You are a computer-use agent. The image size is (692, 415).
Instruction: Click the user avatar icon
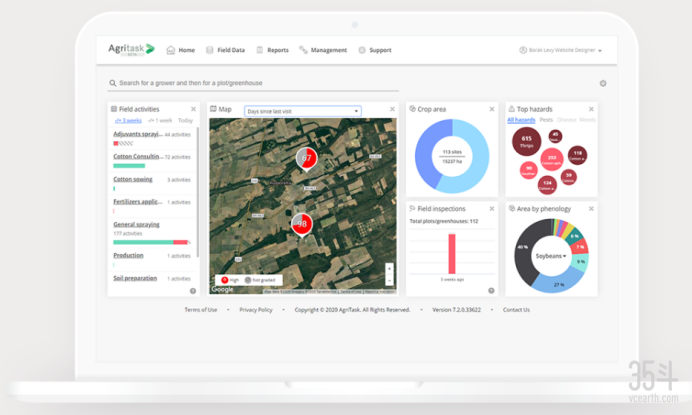click(523, 50)
